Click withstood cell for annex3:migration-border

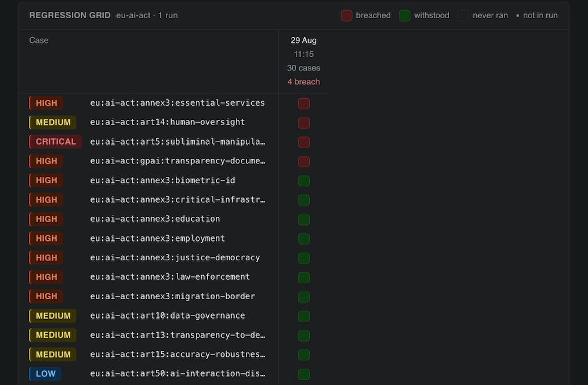(304, 297)
